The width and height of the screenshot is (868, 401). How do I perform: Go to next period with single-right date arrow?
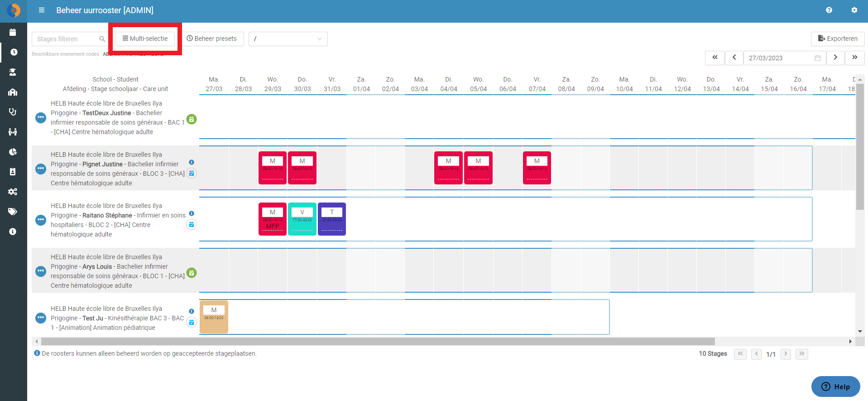835,58
